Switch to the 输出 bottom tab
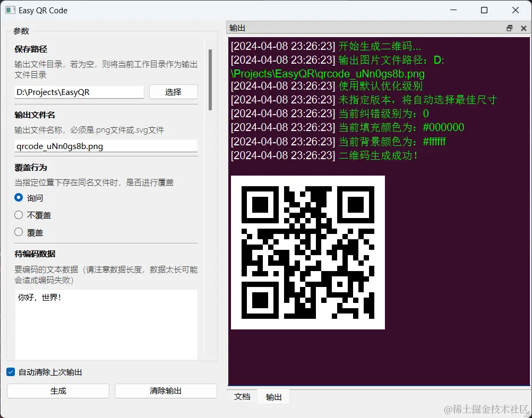The height and width of the screenshot is (418, 532). pos(273,397)
